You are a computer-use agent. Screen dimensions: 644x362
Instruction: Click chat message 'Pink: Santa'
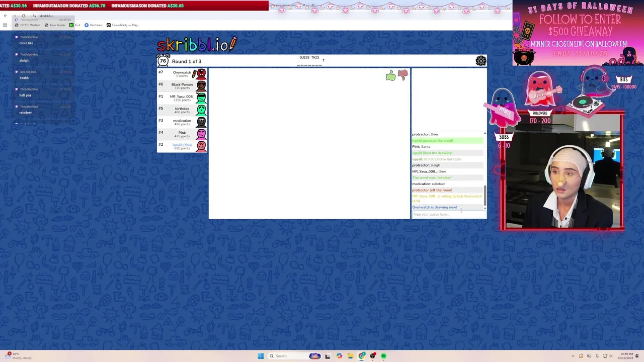(x=421, y=147)
